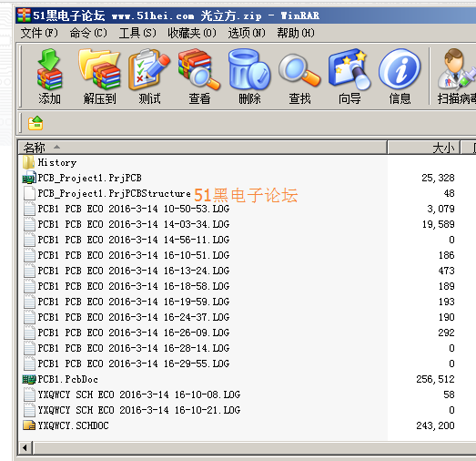Click the 添加 (Add) toolbar icon
Viewport: 476px width, 461px height.
click(49, 69)
